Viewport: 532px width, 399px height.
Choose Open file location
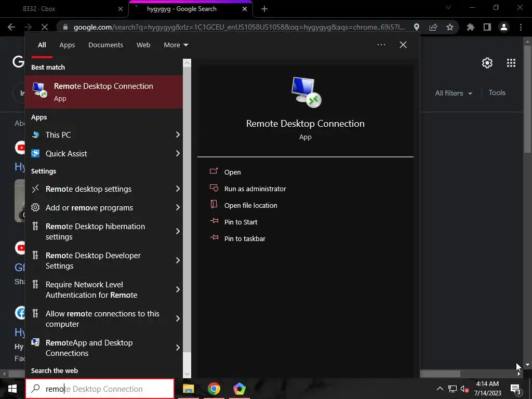coord(251,205)
